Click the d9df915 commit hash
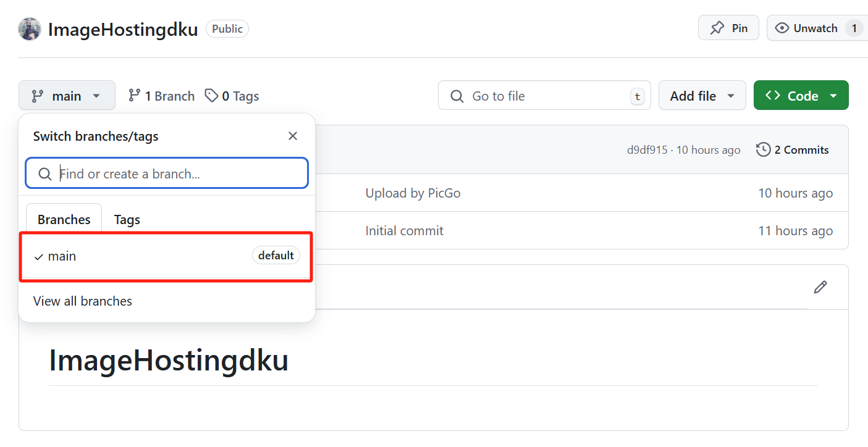This screenshot has height=447, width=868. [x=647, y=150]
